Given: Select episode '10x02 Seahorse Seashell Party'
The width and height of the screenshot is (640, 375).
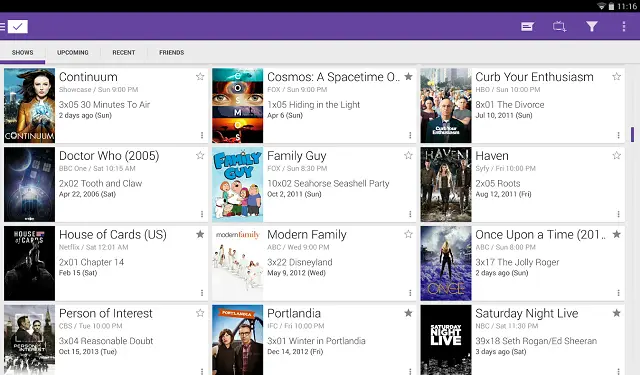Looking at the screenshot, I should [x=328, y=183].
